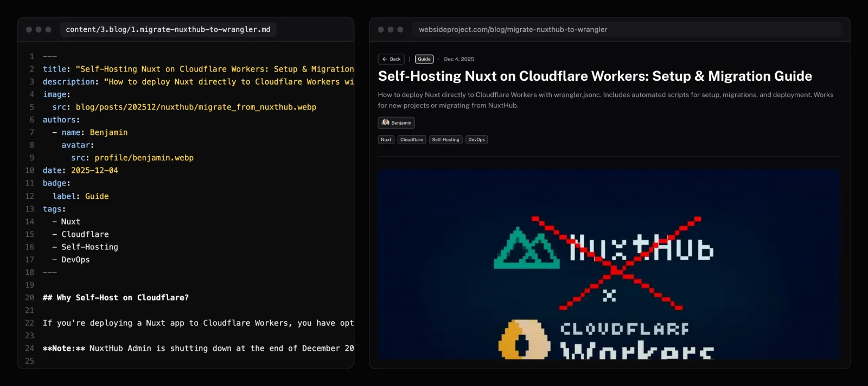Click the Guide badge
Viewport: 868px width, 386px height.
coord(424,59)
